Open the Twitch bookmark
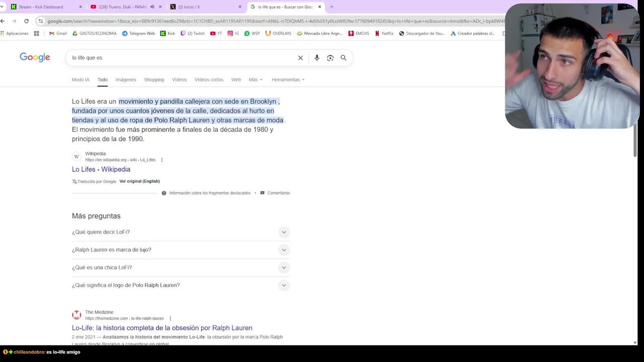The width and height of the screenshot is (644, 362). tap(193, 33)
